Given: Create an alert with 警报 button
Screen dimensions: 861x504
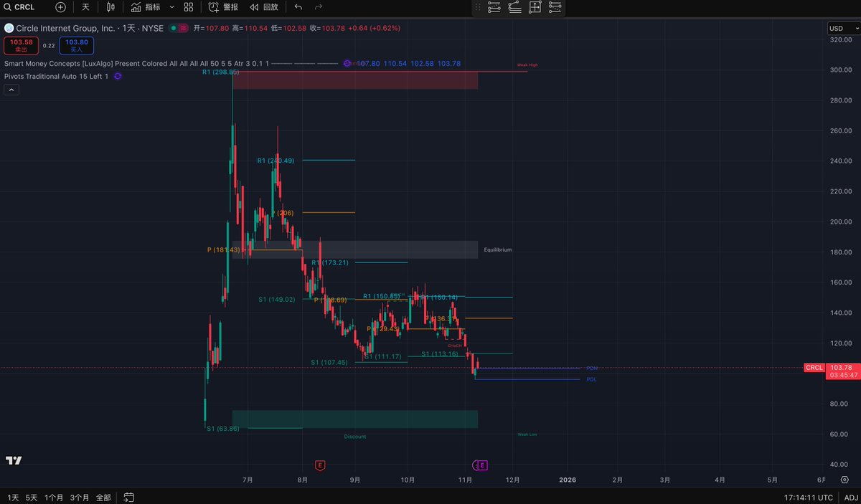Looking at the screenshot, I should 223,7.
